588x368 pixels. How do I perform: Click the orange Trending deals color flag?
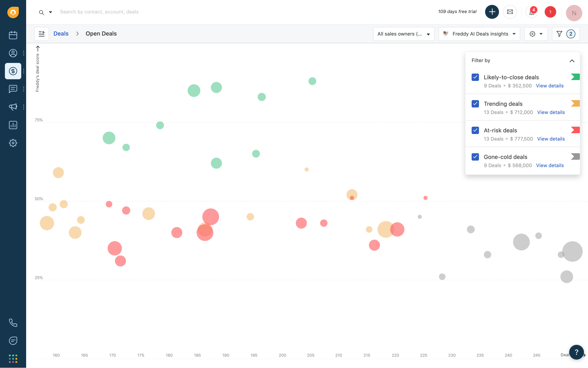575,103
